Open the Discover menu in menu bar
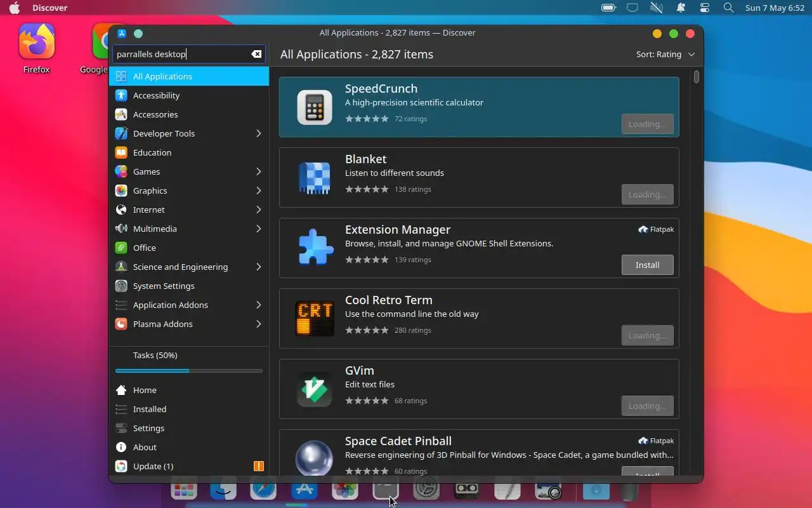This screenshot has width=812, height=508. 49,8
